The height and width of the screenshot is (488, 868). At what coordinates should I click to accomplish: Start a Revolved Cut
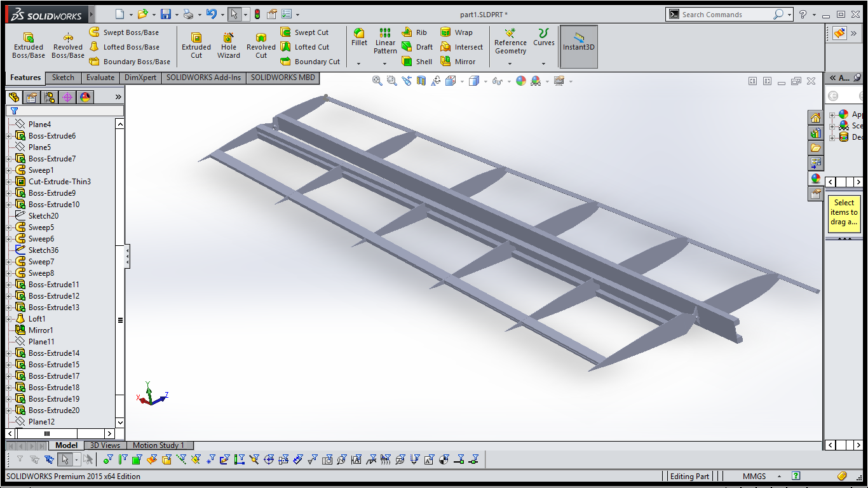[x=261, y=46]
